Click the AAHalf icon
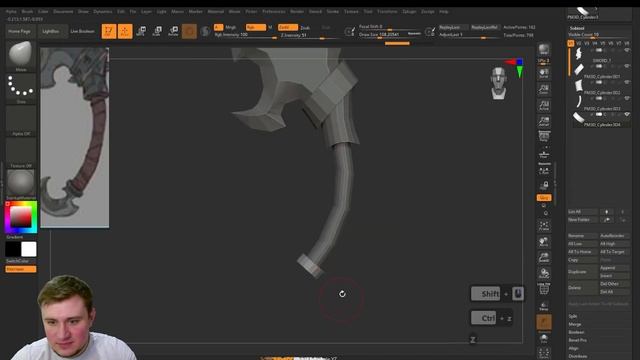The height and width of the screenshot is (360, 640). pyautogui.click(x=544, y=121)
